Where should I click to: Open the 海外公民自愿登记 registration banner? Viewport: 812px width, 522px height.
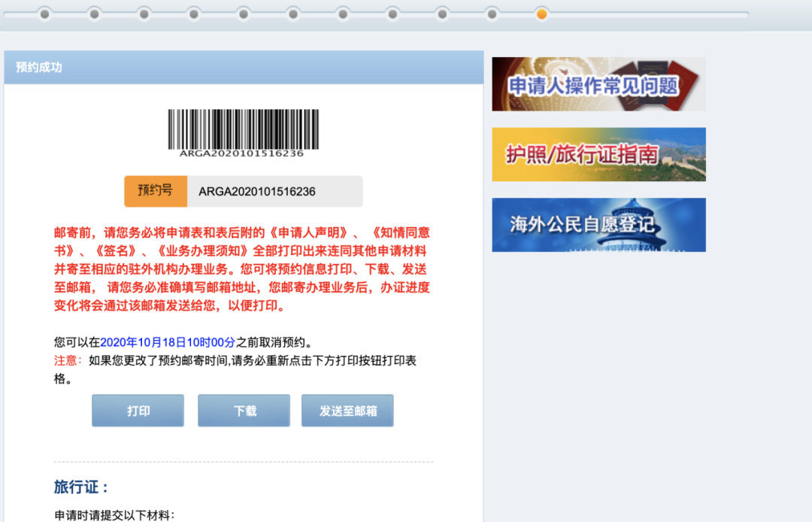point(598,224)
